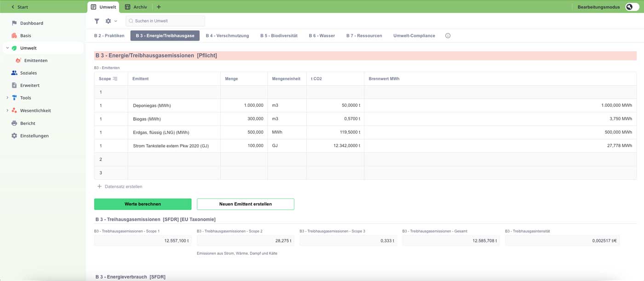Screen dimensions: 644x281
Task: Open Basis in the sidebar
Action: (25, 35)
